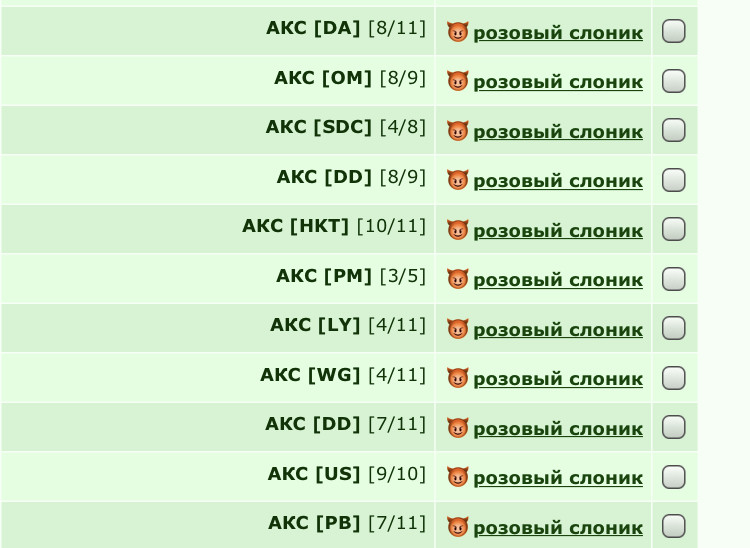Open розовый слоник link in AKC [OM] row

pos(558,82)
